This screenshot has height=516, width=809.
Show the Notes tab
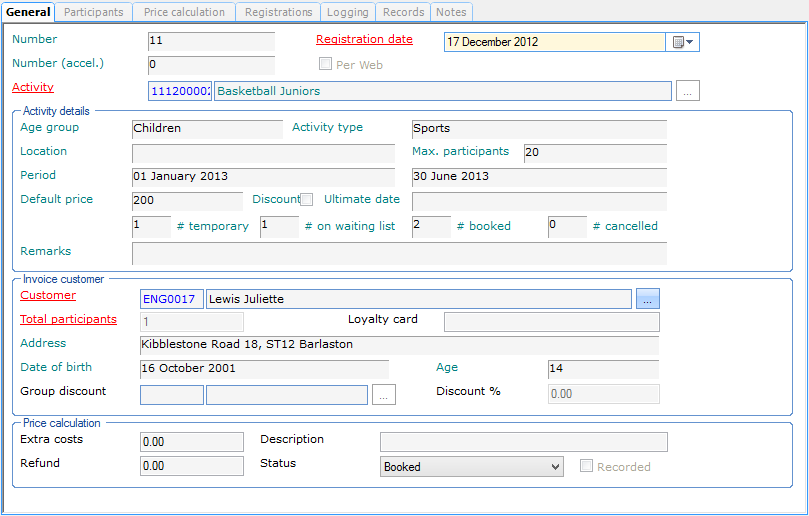451,12
